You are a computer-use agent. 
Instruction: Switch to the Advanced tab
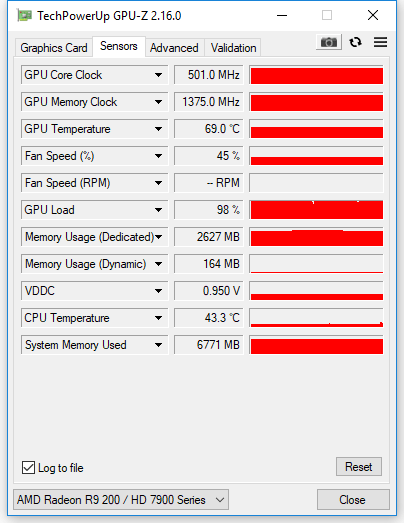[x=174, y=48]
